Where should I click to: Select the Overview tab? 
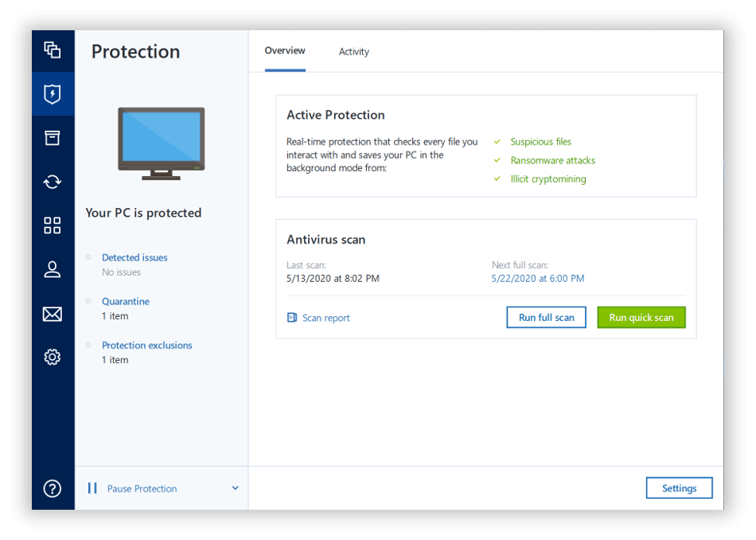(284, 50)
